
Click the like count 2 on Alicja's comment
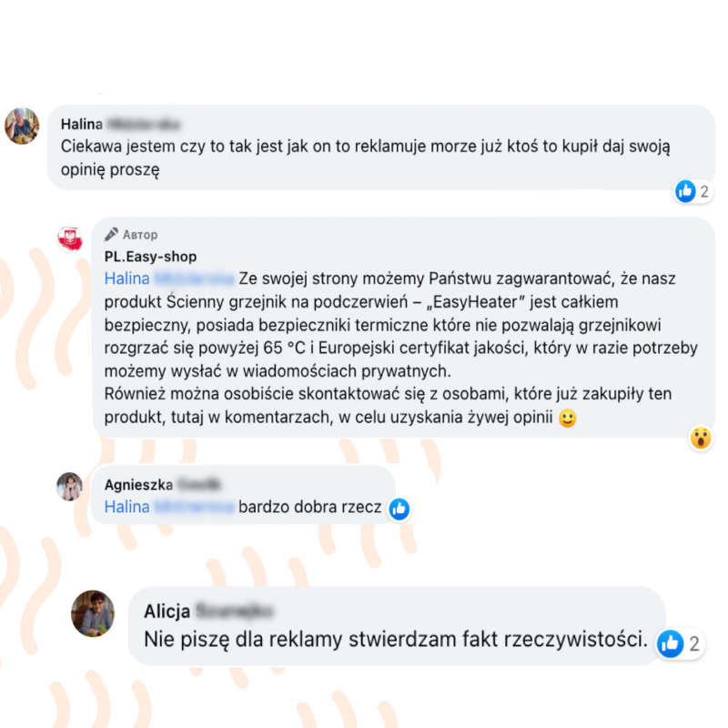tap(694, 644)
